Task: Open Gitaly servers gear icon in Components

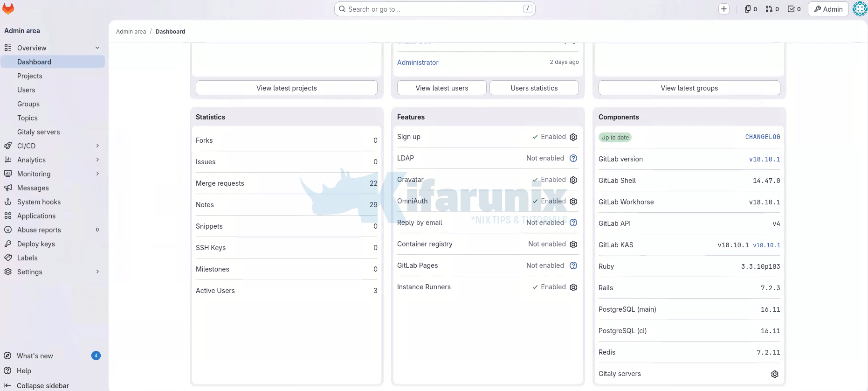Action: pos(775,374)
